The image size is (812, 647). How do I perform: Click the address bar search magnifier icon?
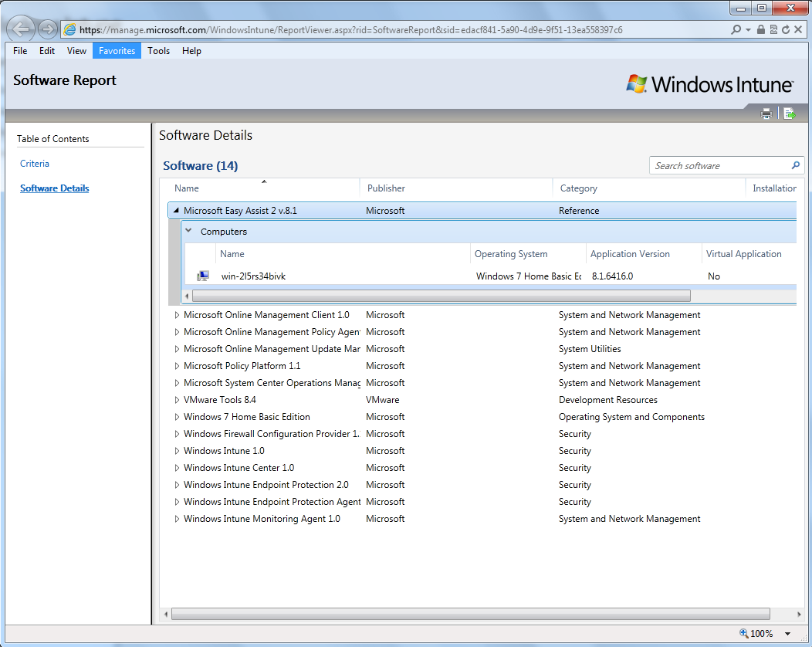[x=736, y=30]
